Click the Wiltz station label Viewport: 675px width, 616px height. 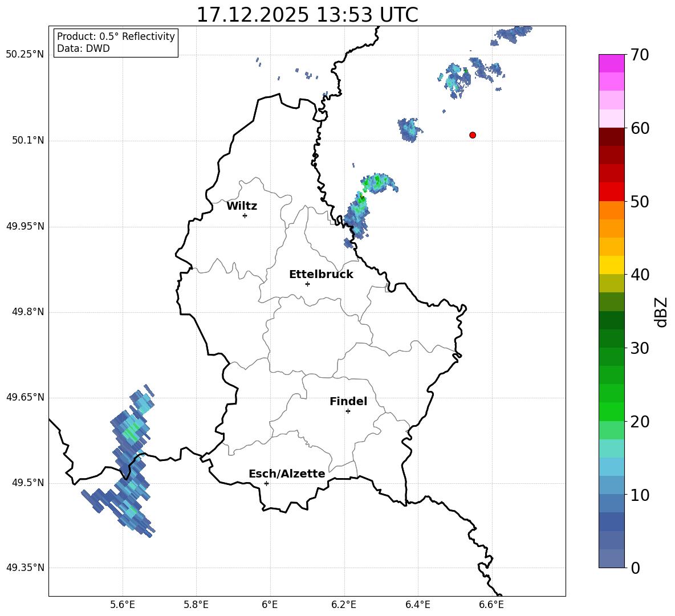(242, 206)
